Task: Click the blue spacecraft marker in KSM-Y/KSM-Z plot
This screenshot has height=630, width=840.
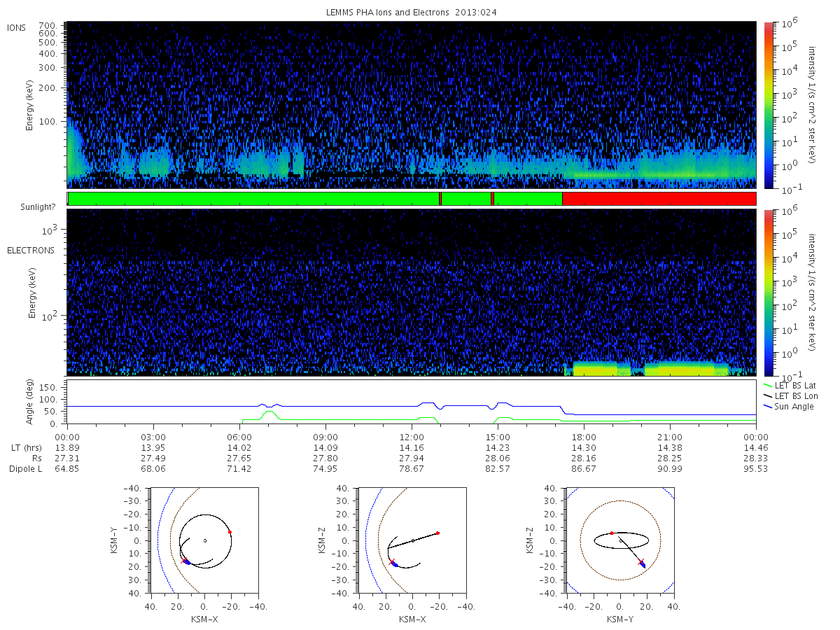Action: coord(643,564)
